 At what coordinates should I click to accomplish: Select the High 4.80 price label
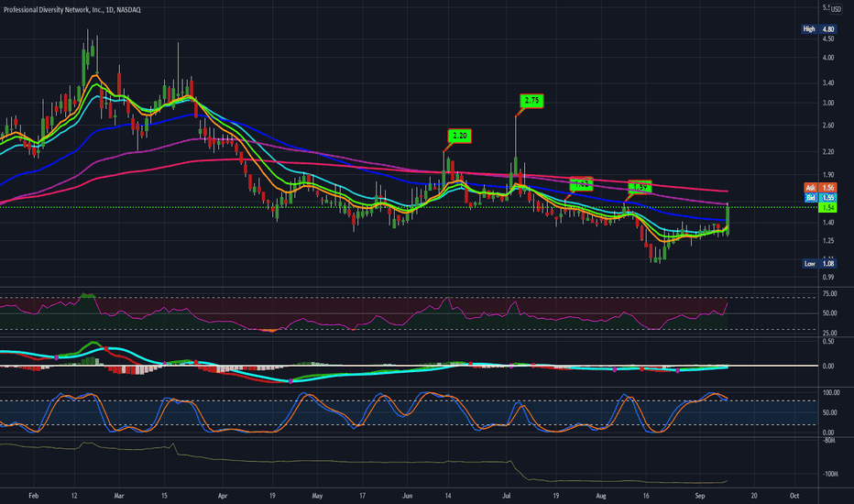[x=818, y=29]
